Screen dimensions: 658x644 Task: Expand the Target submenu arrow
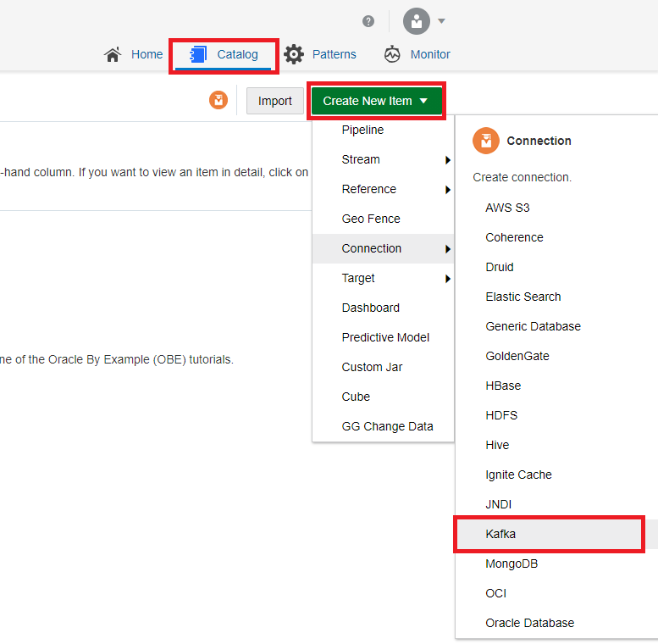click(x=447, y=279)
